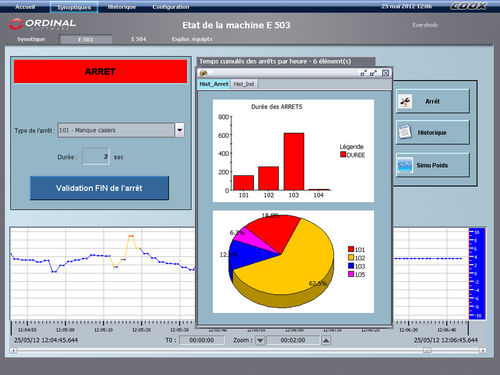Increase zoom with the up arrow button
The height and width of the screenshot is (375, 500).
click(326, 340)
